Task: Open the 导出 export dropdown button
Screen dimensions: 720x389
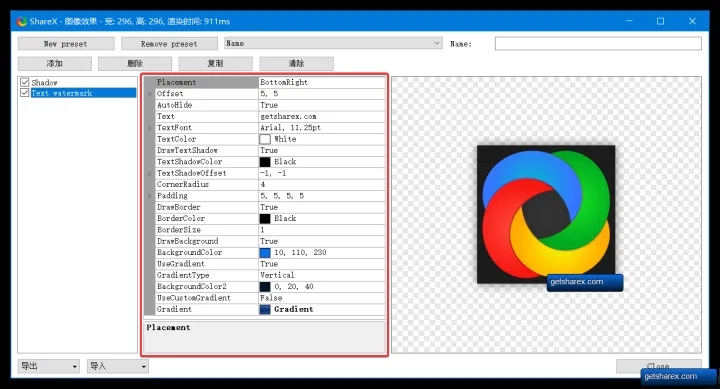Action: pyautogui.click(x=49, y=366)
